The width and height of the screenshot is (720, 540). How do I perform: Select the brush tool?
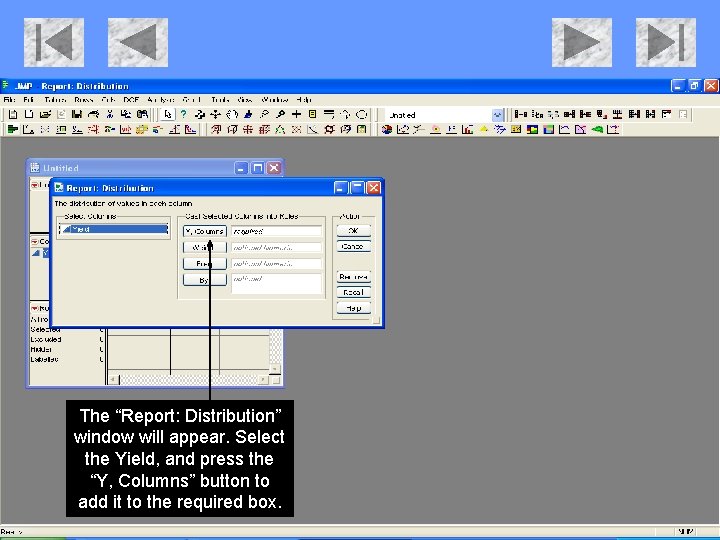tap(248, 114)
